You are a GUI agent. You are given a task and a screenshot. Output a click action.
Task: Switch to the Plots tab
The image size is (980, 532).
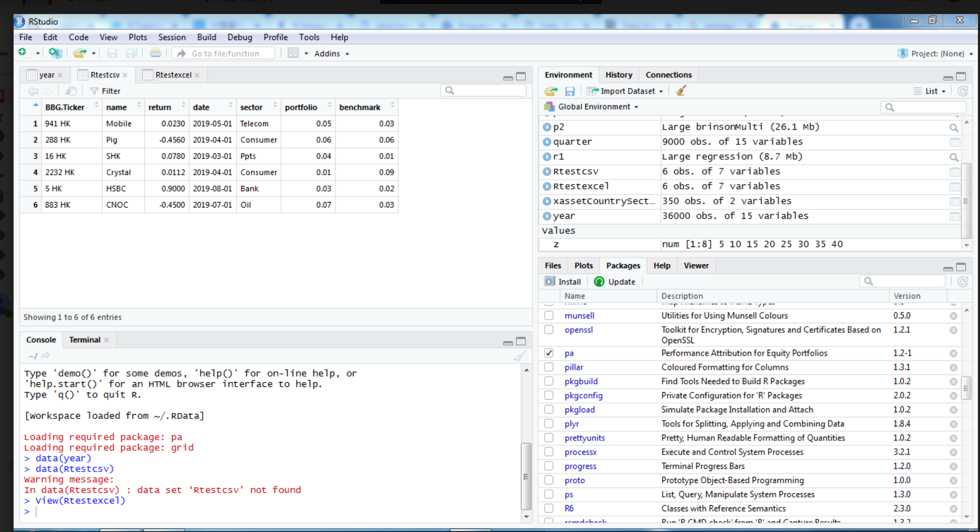[x=583, y=266]
